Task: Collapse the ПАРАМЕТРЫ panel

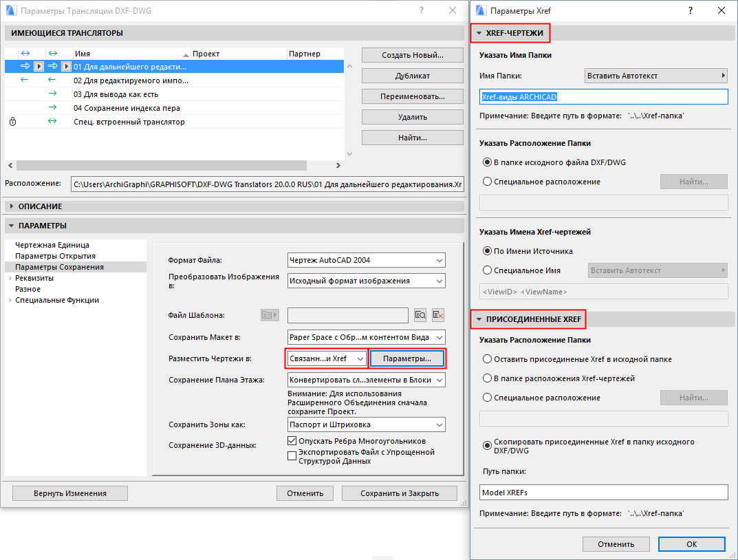Action: pyautogui.click(x=11, y=226)
